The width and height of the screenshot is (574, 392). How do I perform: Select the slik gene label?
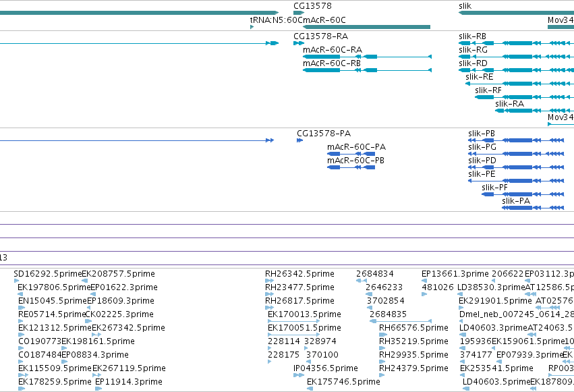(x=465, y=6)
